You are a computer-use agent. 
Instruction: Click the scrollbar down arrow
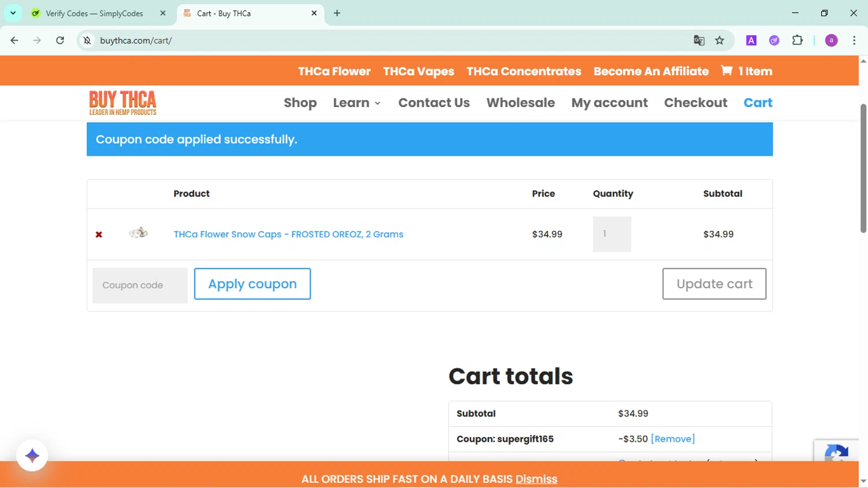[863, 481]
